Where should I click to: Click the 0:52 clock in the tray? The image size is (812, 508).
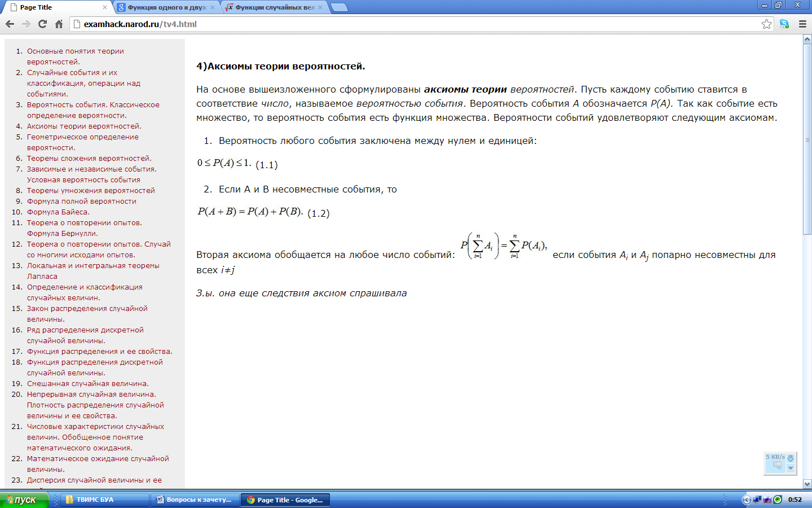click(795, 500)
